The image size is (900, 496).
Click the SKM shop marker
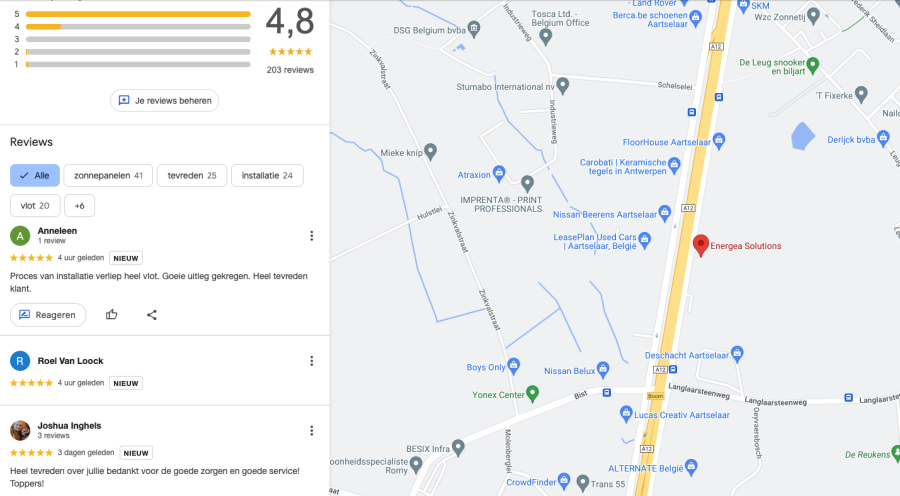click(x=743, y=5)
